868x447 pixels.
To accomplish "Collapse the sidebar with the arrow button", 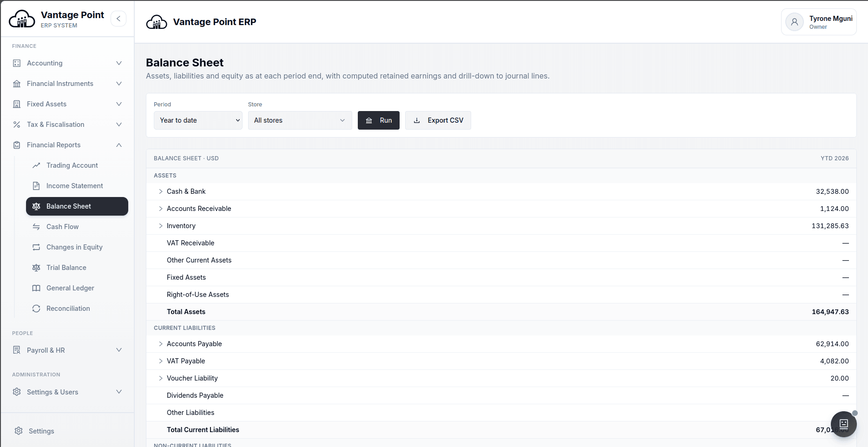I will point(118,19).
